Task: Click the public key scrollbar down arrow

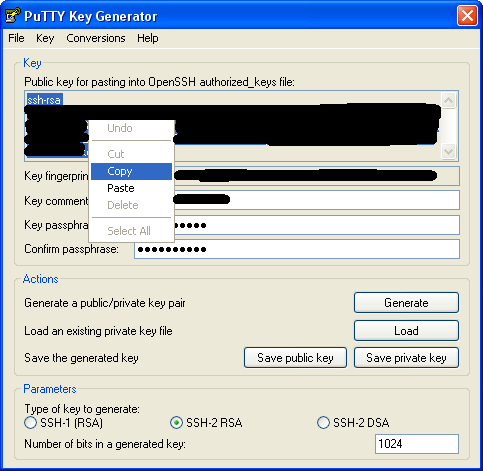Action: coord(449,151)
